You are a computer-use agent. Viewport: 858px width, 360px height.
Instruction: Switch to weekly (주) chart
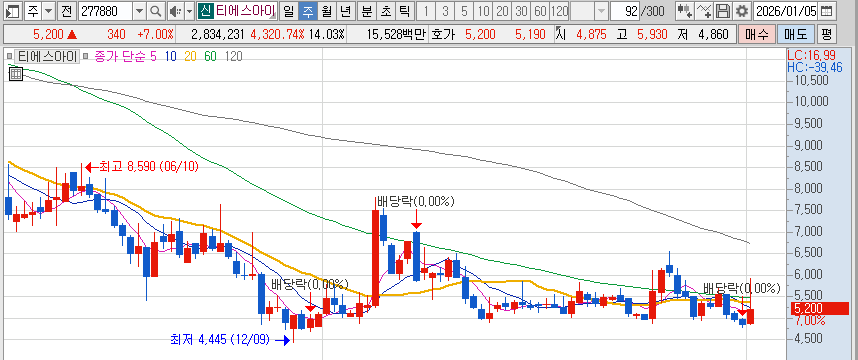coord(308,10)
